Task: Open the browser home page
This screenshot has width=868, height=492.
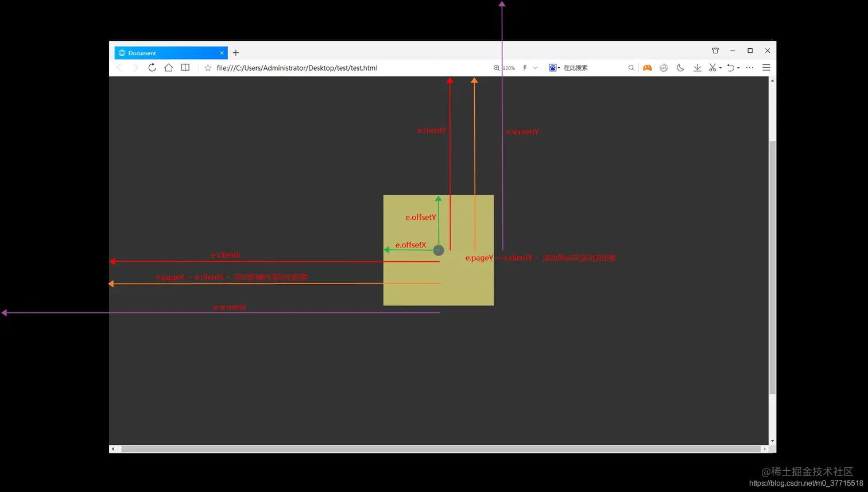Action: [169, 68]
